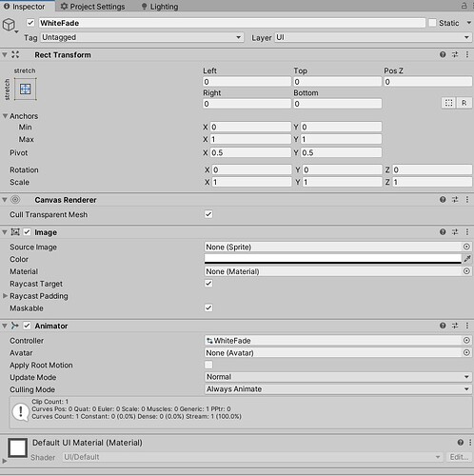Open the Source Image sprite object picker
The height and width of the screenshot is (476, 474).
point(466,247)
